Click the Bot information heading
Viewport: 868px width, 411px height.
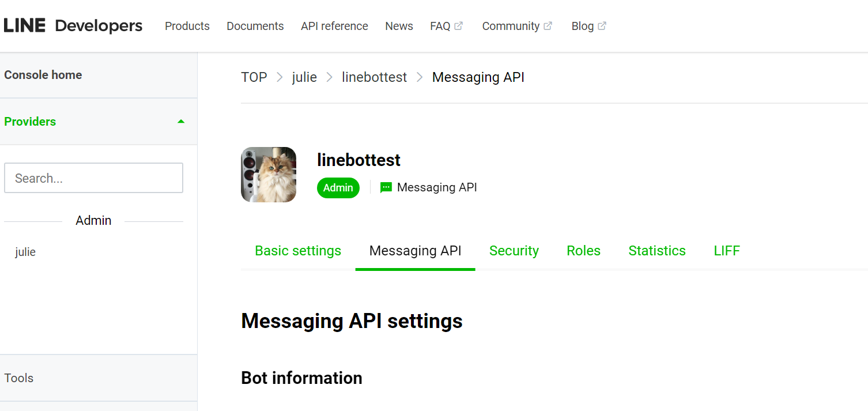(x=302, y=378)
